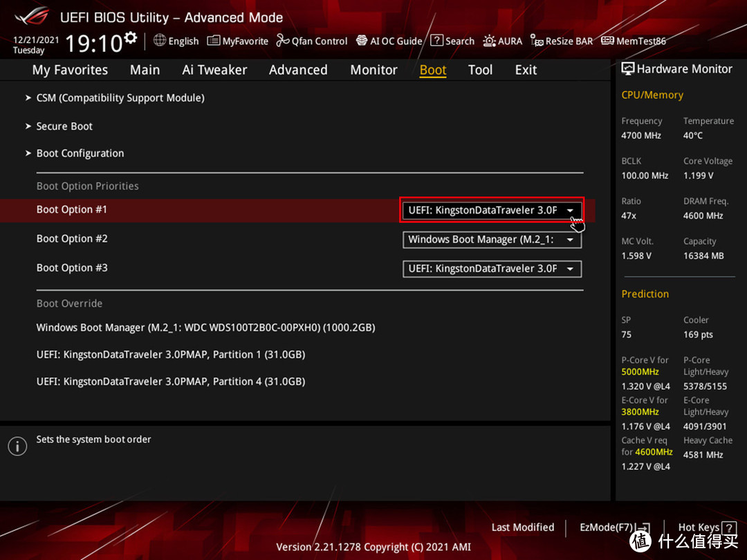Switch to My Favorites tab
Viewport: 747px width, 560px height.
(70, 70)
